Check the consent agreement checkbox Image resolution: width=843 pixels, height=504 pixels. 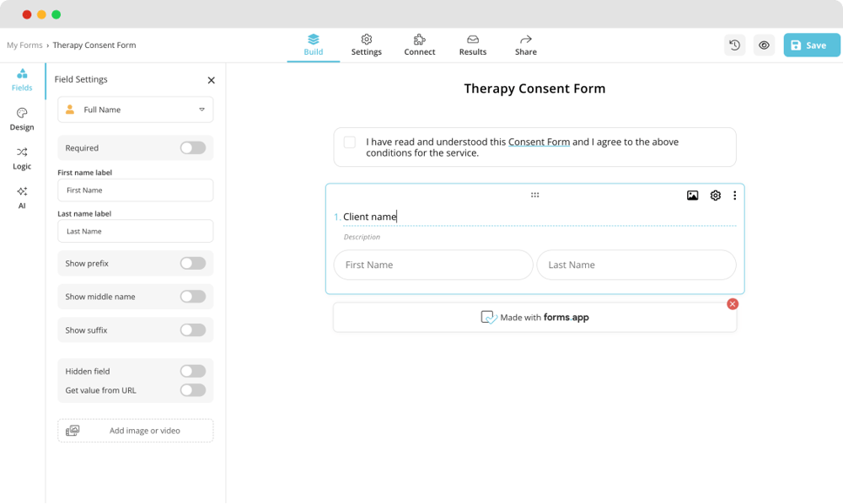coord(350,142)
